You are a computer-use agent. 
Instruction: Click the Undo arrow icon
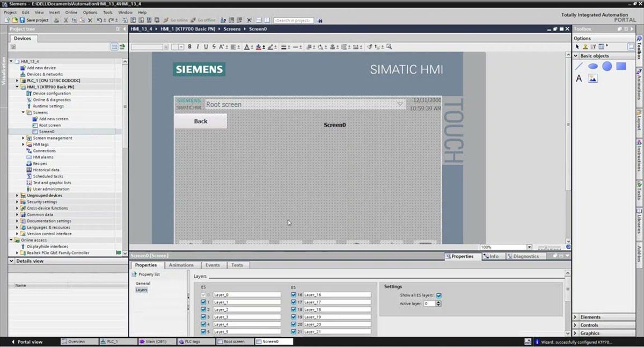tap(99, 20)
